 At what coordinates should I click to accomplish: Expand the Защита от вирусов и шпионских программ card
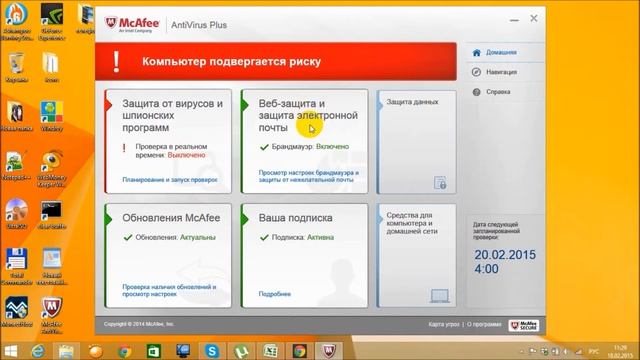(x=168, y=141)
